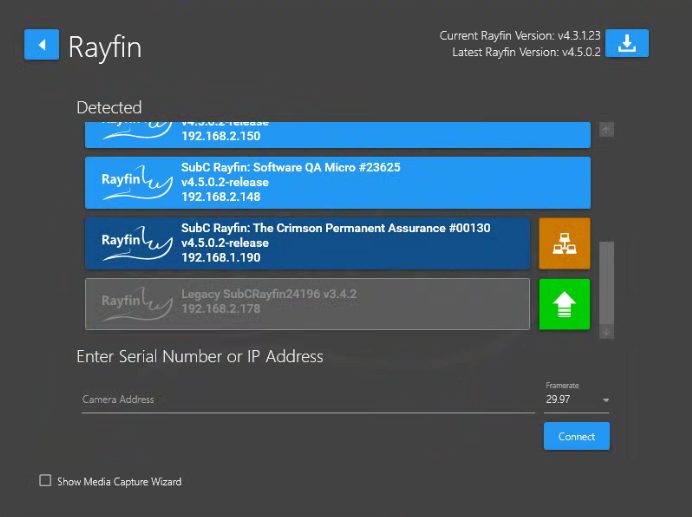Click the 192.168.1.190 IP address text

coord(221,258)
